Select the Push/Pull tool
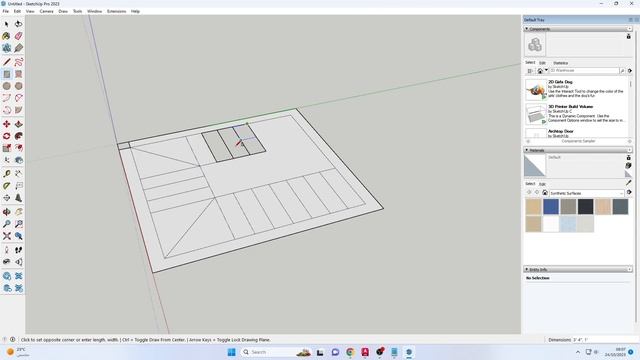 tap(18, 124)
